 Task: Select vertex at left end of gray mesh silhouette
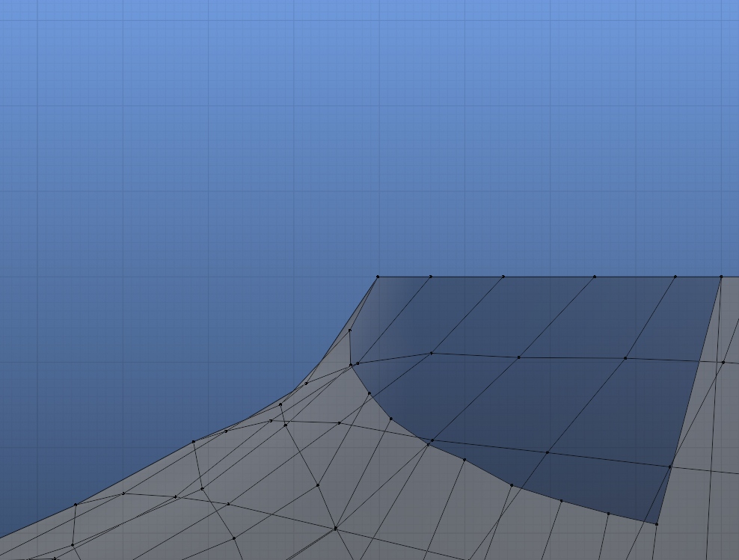tap(76, 505)
